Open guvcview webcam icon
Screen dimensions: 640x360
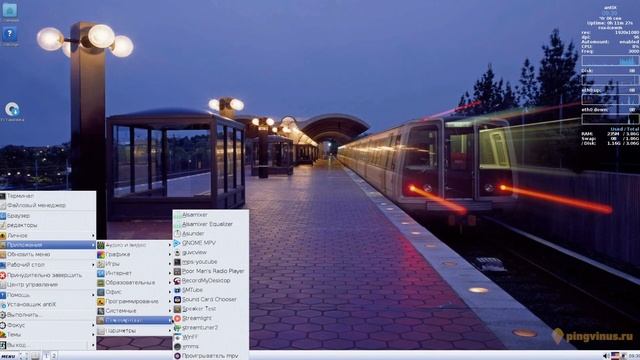[177, 252]
